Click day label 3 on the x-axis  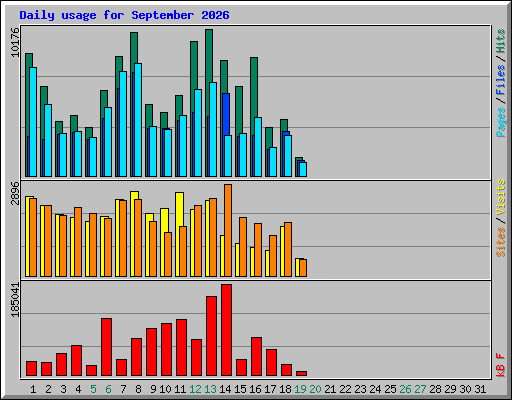[x=63, y=389]
